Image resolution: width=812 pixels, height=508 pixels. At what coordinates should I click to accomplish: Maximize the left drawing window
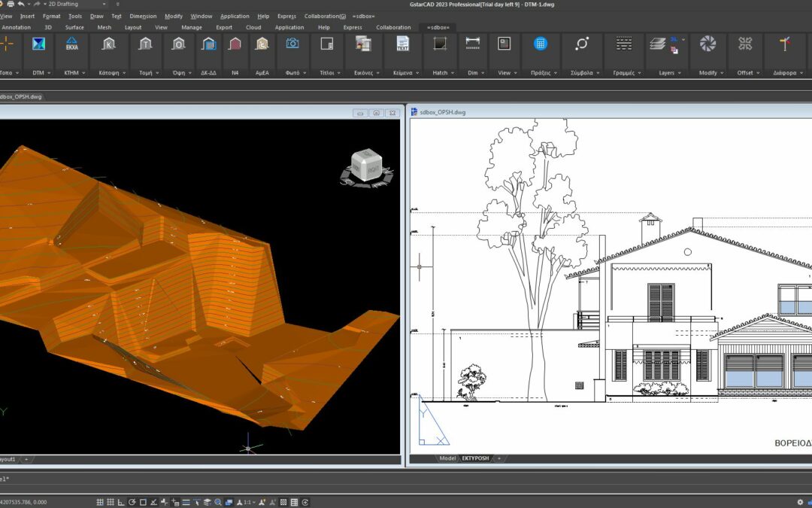(376, 112)
